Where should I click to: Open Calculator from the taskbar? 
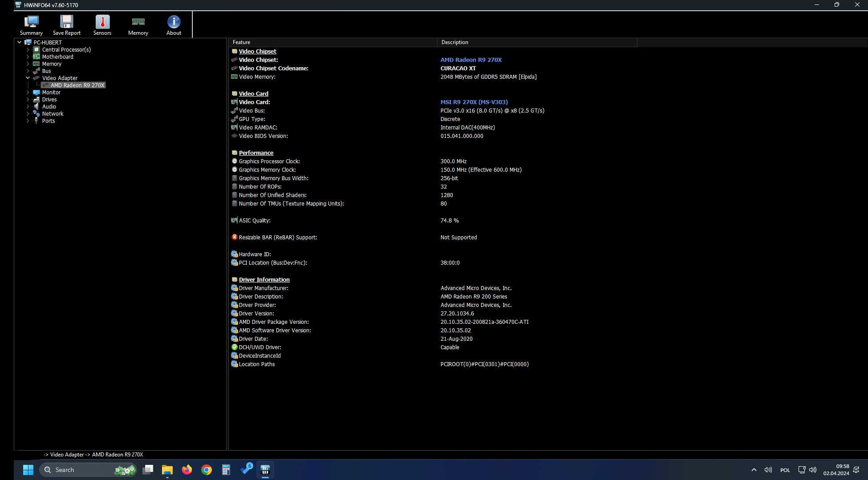[226, 470]
